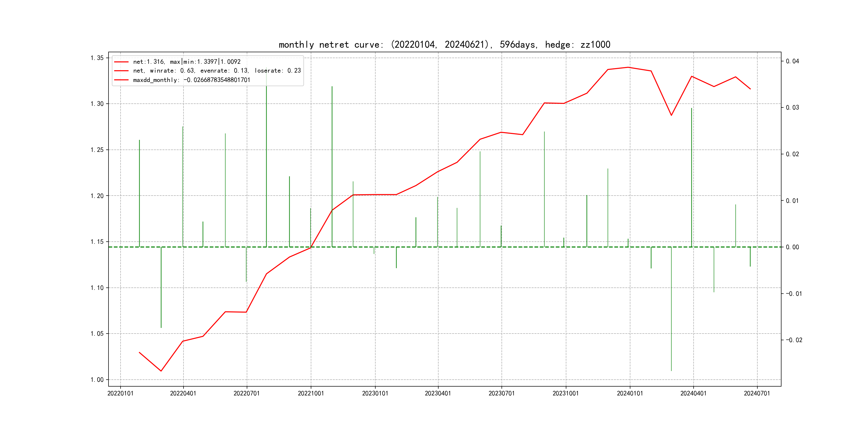
Task: Click the 20230401 x-axis label
Action: tap(438, 394)
